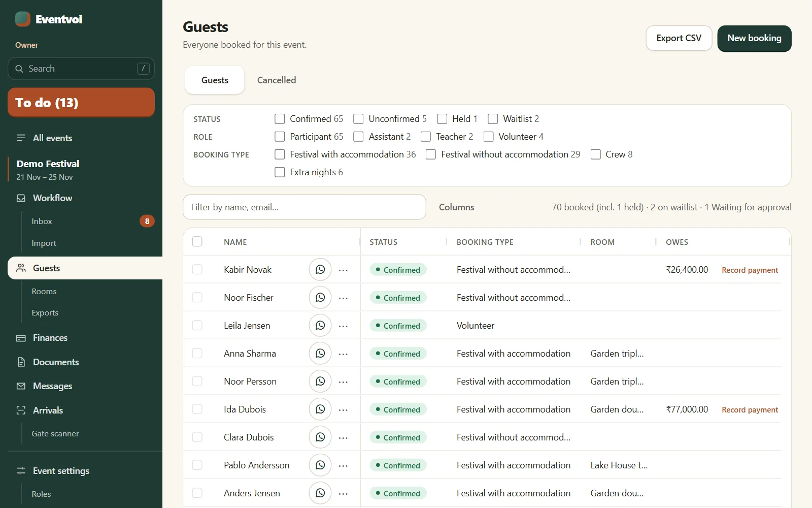Click the New booking button
The height and width of the screenshot is (508, 812).
point(754,38)
